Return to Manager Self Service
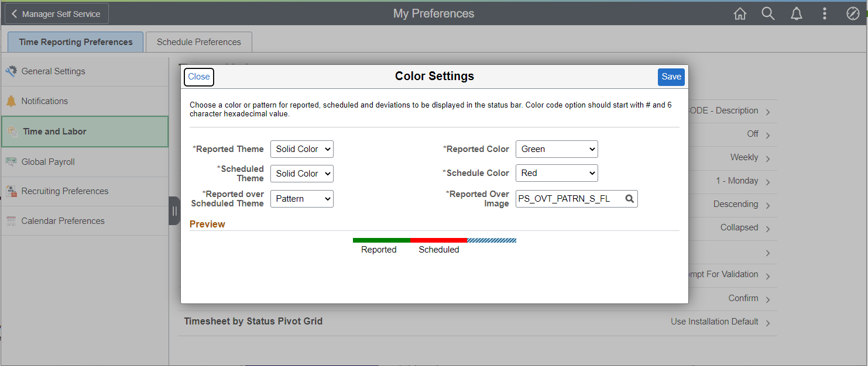This screenshot has height=366, width=868. click(x=56, y=13)
